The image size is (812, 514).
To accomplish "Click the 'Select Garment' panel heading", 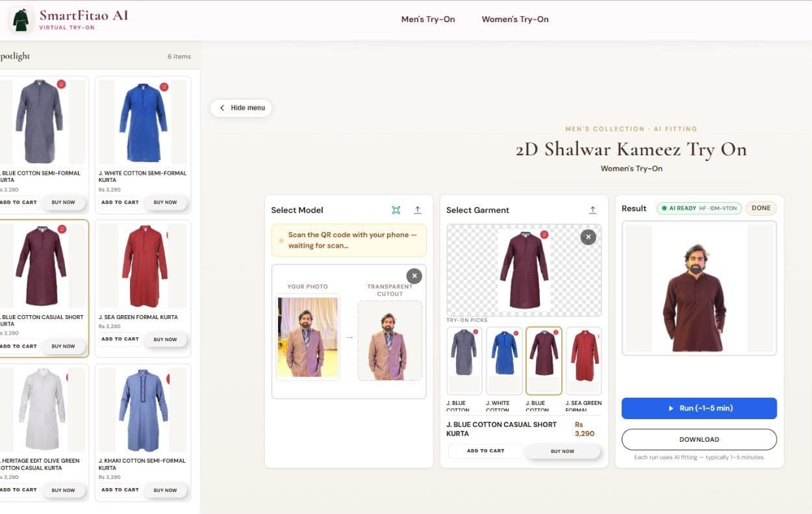I will [x=477, y=210].
